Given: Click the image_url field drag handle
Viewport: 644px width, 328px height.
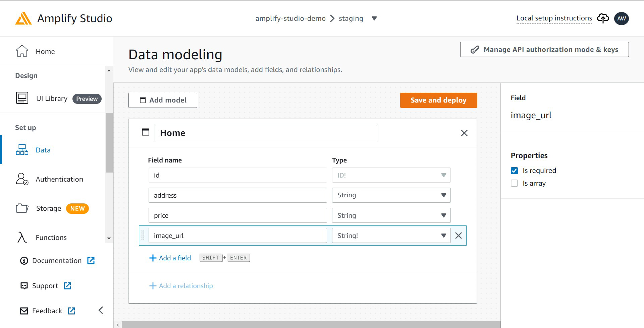Looking at the screenshot, I should coord(143,236).
